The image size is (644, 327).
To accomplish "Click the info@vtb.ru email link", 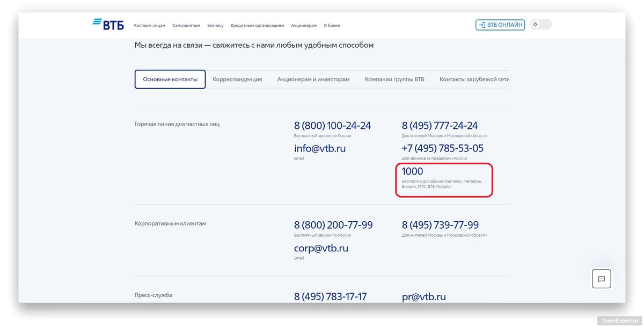I will [x=320, y=148].
